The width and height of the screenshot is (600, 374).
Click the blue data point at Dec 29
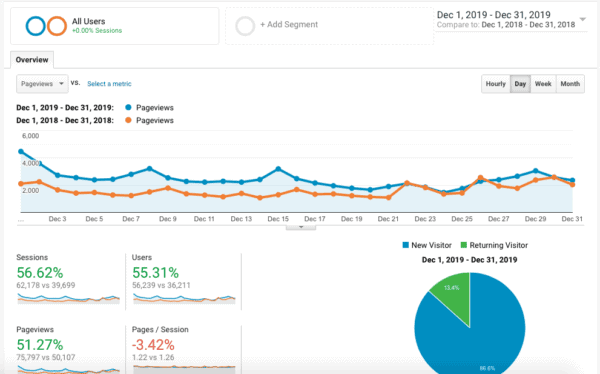click(x=536, y=171)
